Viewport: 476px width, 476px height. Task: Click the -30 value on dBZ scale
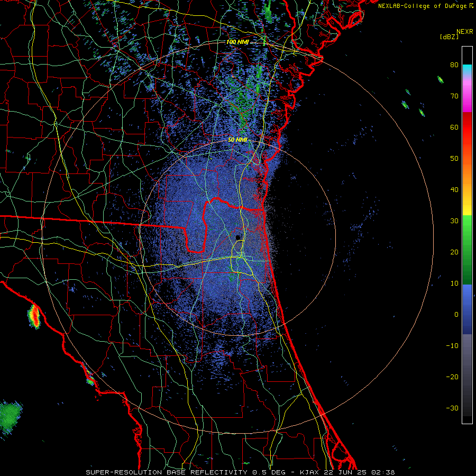(452, 408)
